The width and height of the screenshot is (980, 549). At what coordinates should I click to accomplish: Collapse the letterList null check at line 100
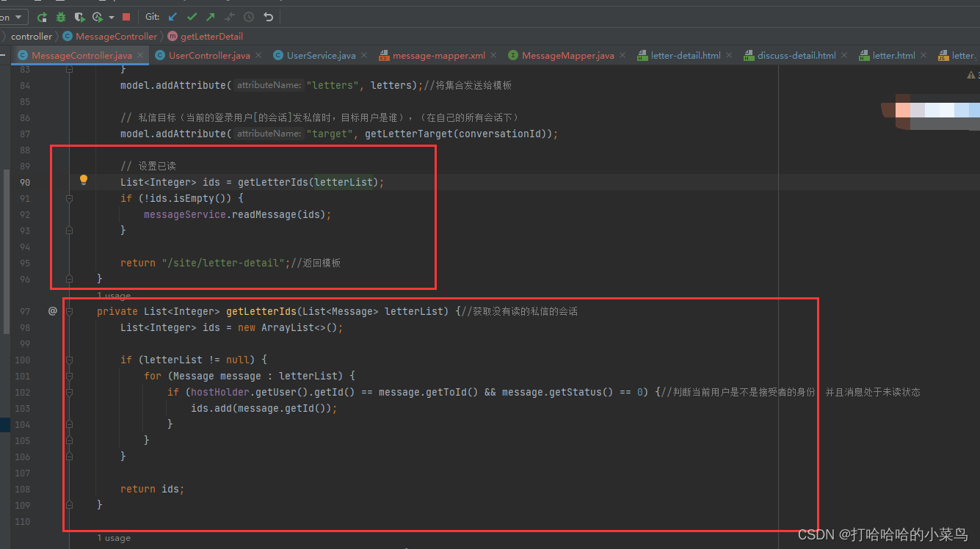(70, 360)
